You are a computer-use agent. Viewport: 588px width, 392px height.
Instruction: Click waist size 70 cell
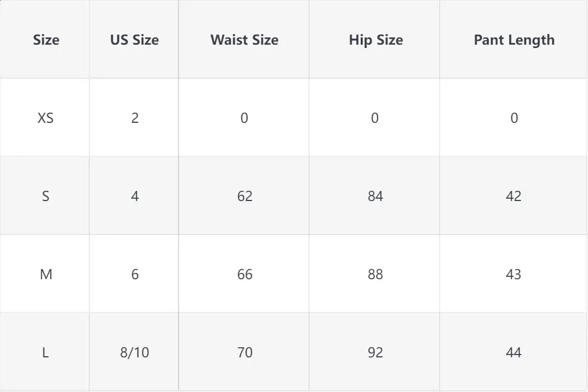tap(244, 352)
